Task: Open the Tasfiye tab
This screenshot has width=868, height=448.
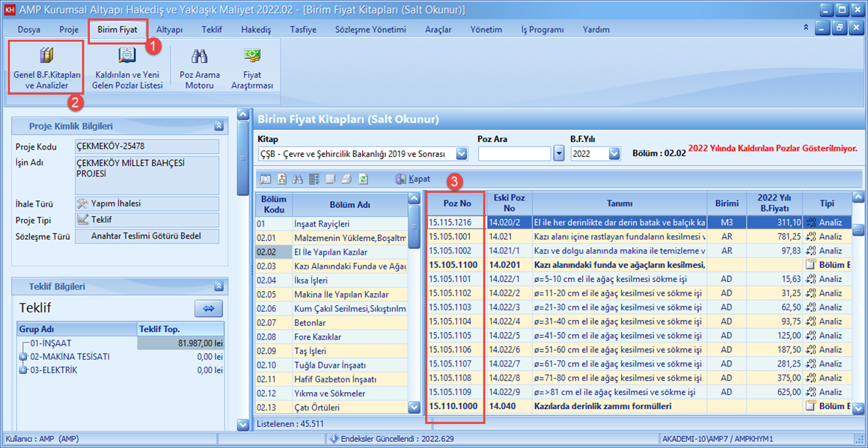Action: coord(303,29)
